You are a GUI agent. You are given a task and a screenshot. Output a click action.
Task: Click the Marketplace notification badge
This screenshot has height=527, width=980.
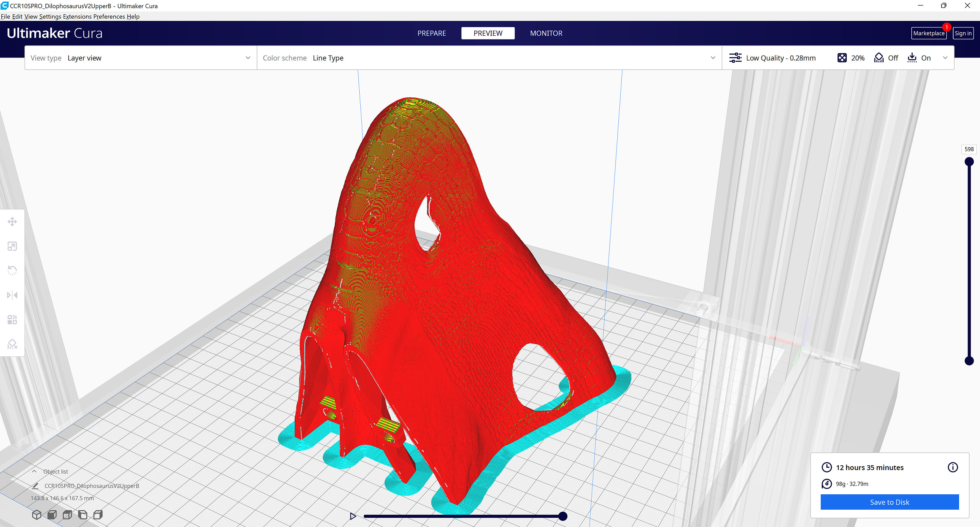pyautogui.click(x=947, y=27)
